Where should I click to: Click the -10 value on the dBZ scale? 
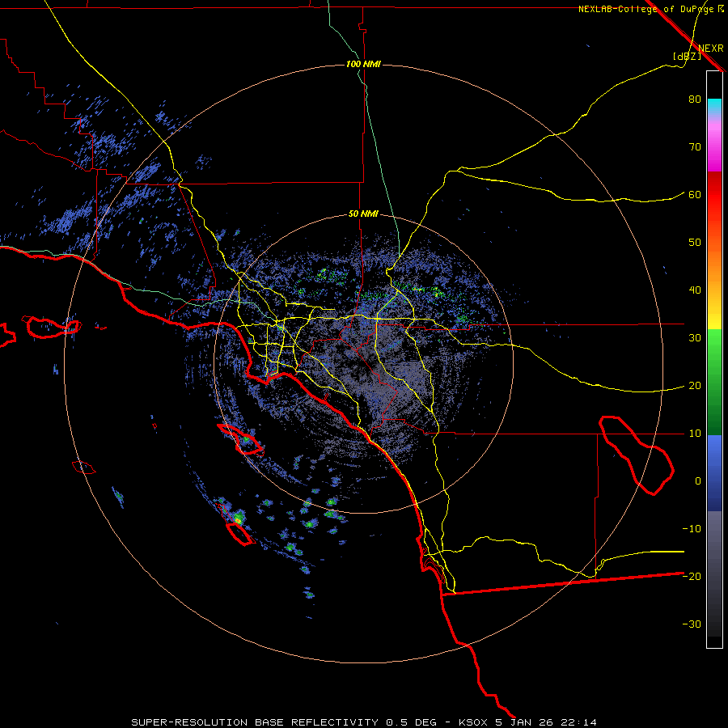[692, 529]
